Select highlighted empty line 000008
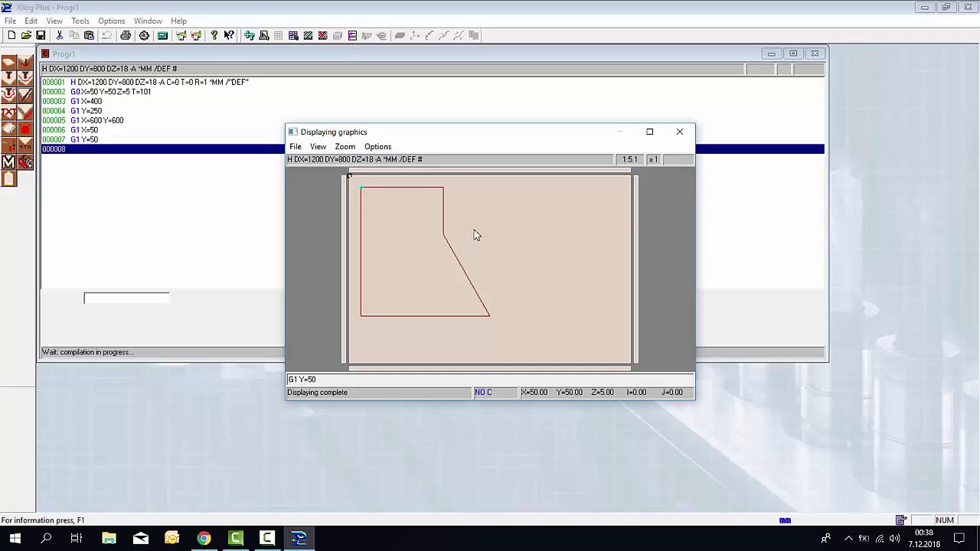Image resolution: width=980 pixels, height=551 pixels. 433,149
